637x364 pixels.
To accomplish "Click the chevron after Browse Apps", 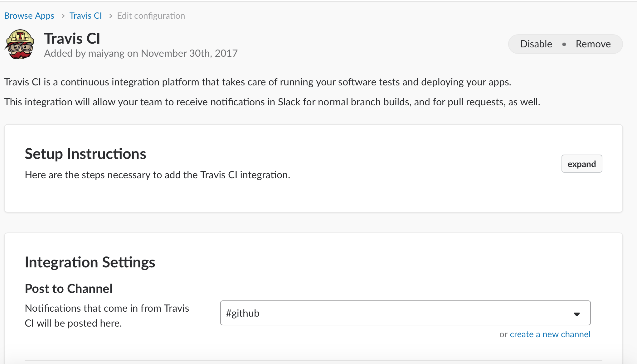I will pos(63,16).
